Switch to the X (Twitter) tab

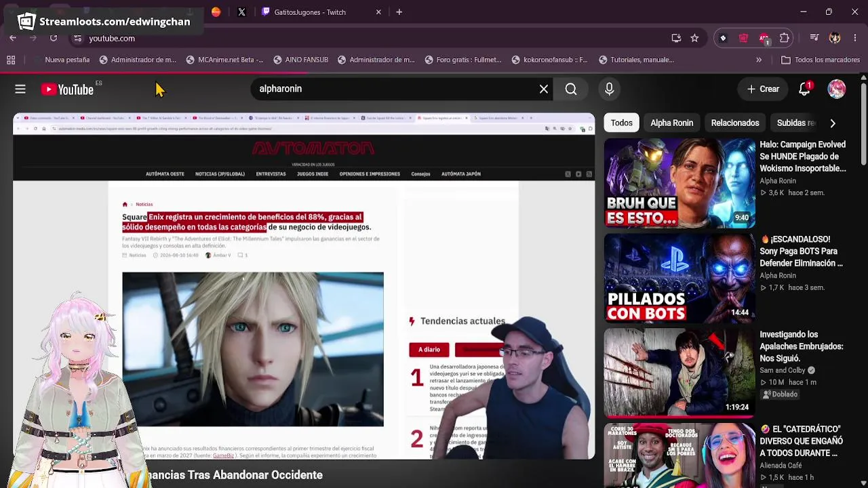click(x=241, y=12)
